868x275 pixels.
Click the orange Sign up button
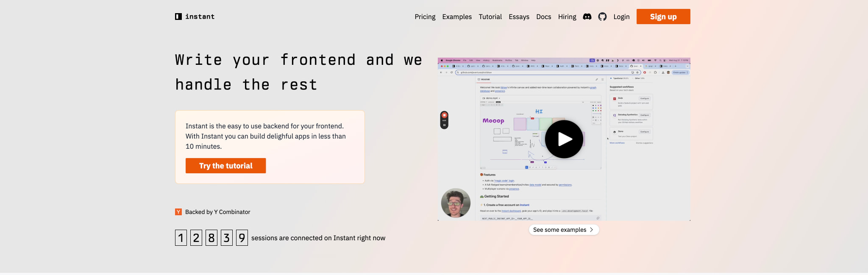click(x=663, y=17)
